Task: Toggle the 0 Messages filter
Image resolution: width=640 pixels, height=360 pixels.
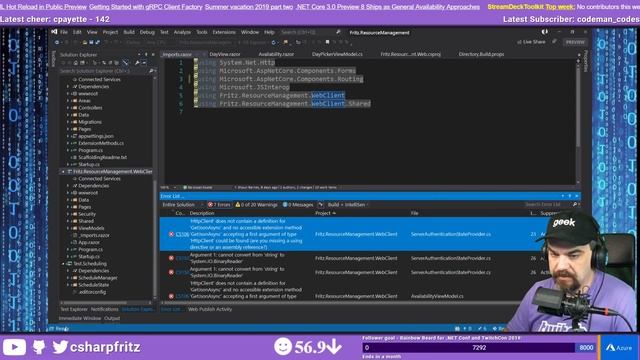Action: point(298,204)
